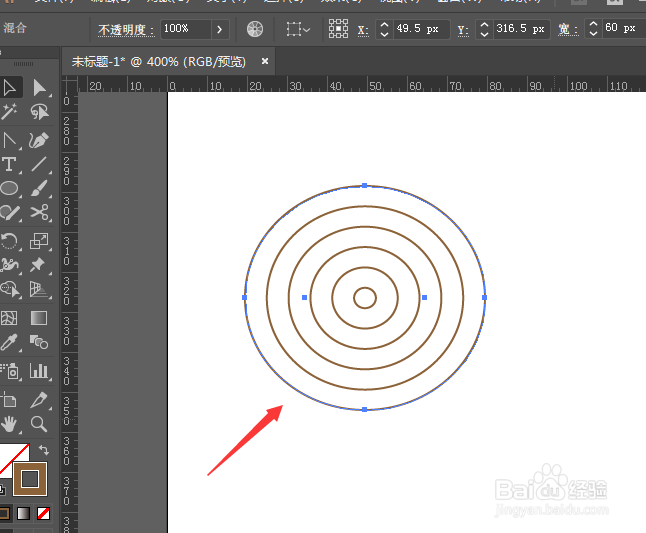Select the Direct Selection tool
Screen dimensions: 646x533
(x=40, y=88)
